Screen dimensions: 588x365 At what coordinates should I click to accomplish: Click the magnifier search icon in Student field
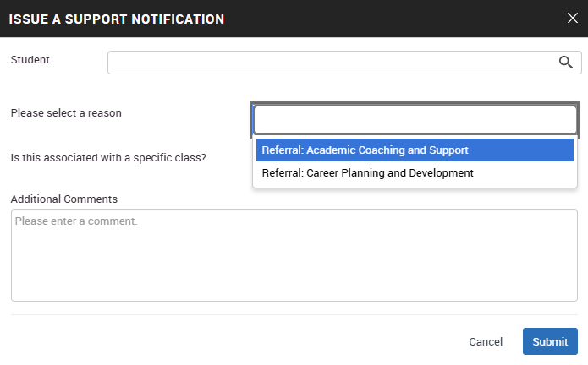(x=566, y=63)
